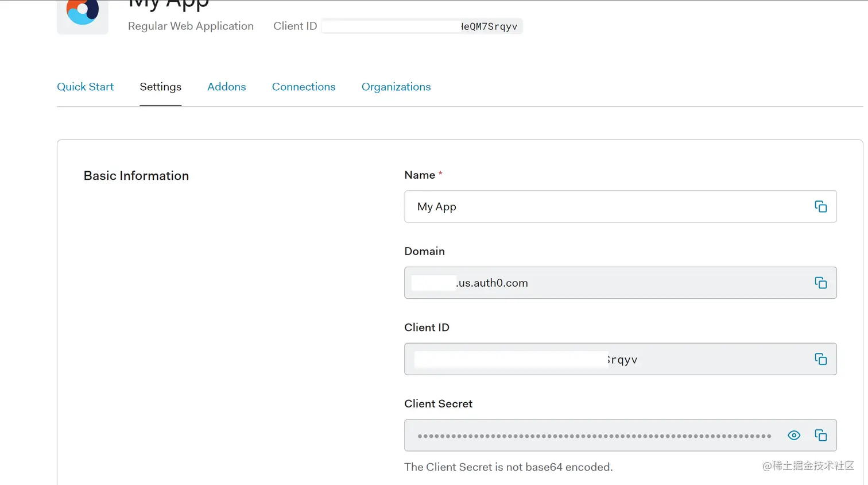Copy the Domain value
This screenshot has width=868, height=485.
(x=821, y=283)
